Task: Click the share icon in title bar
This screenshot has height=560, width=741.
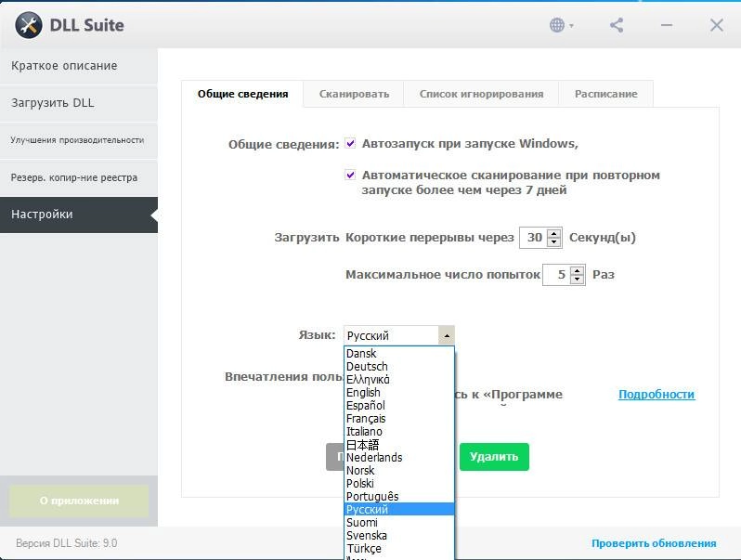Action: pos(617,25)
